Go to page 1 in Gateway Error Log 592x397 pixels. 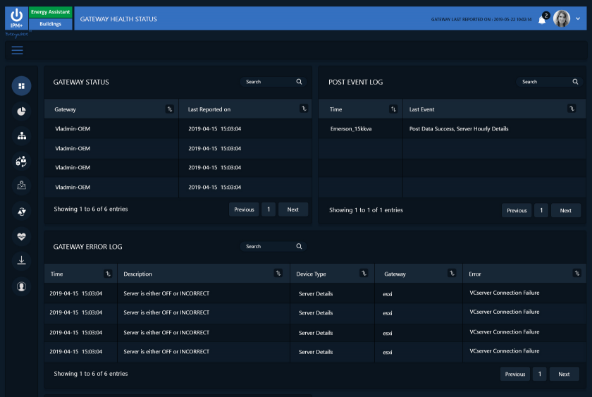coord(540,374)
